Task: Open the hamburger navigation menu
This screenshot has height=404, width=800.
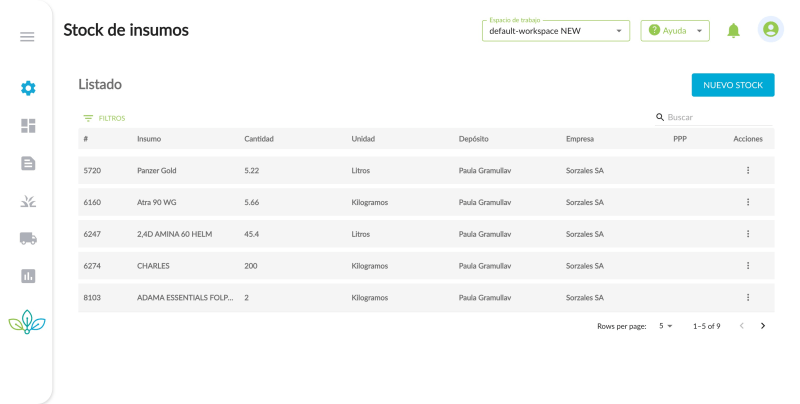Action: (27, 37)
